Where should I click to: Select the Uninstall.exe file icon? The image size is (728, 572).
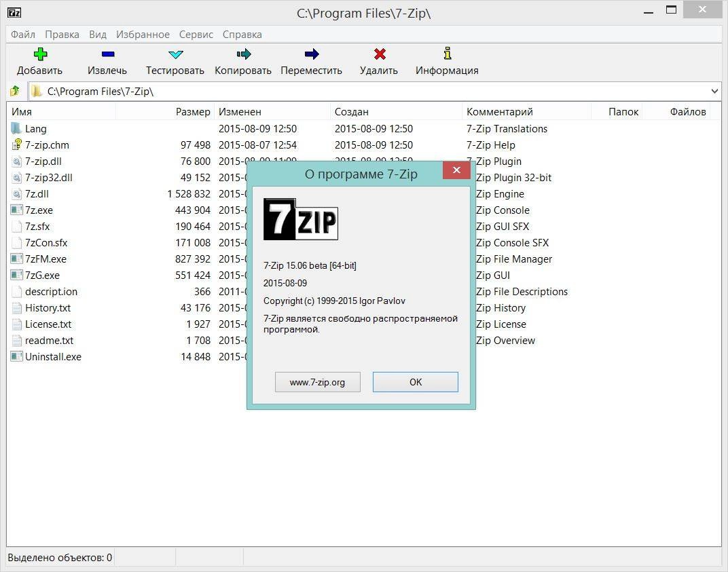16,357
